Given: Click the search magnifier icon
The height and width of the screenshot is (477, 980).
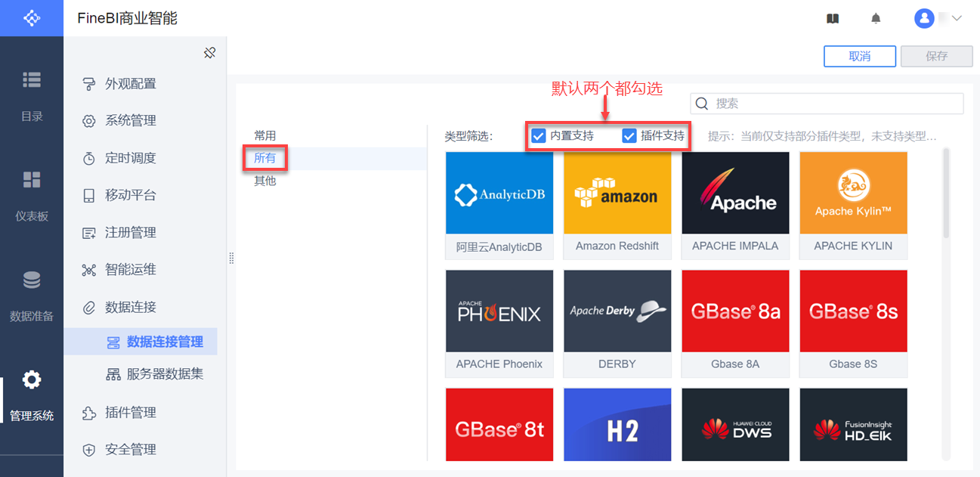Looking at the screenshot, I should point(702,104).
